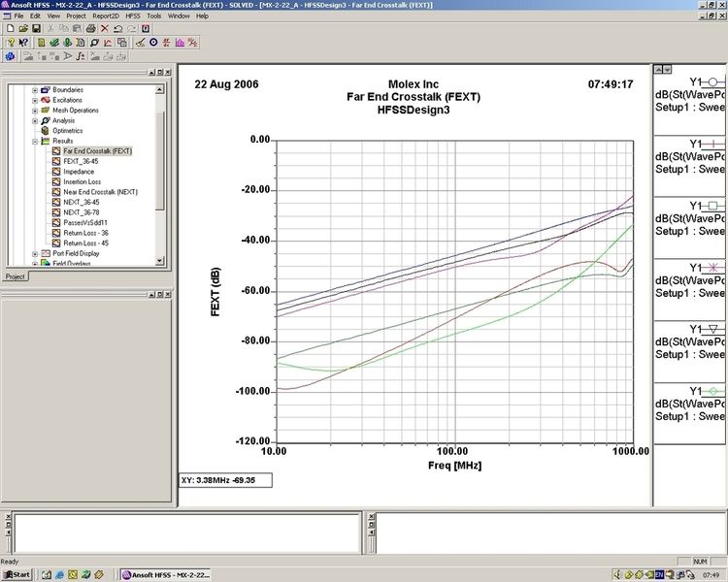
Task: Click the New project icon
Action: pos(10,28)
